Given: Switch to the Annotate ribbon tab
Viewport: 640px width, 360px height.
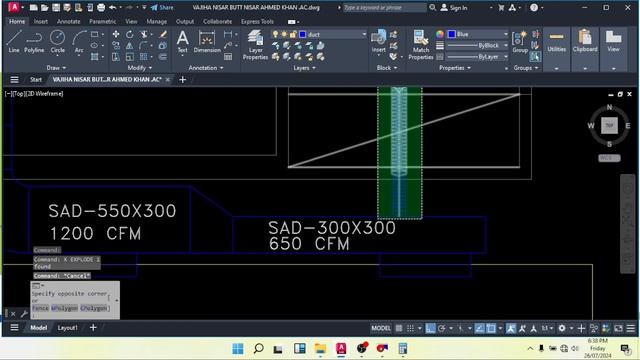Looking at the screenshot, I should (x=68, y=21).
